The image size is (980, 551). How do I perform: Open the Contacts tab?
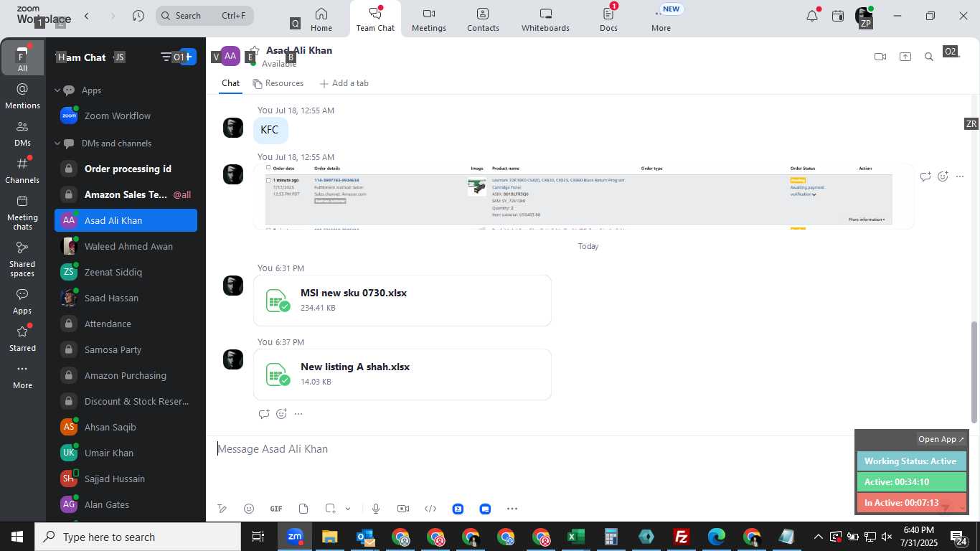click(x=483, y=19)
